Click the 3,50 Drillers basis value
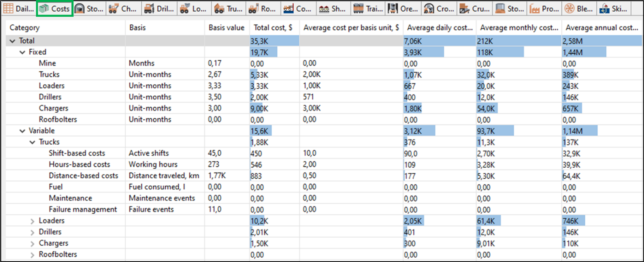The image size is (644, 262). point(227,97)
